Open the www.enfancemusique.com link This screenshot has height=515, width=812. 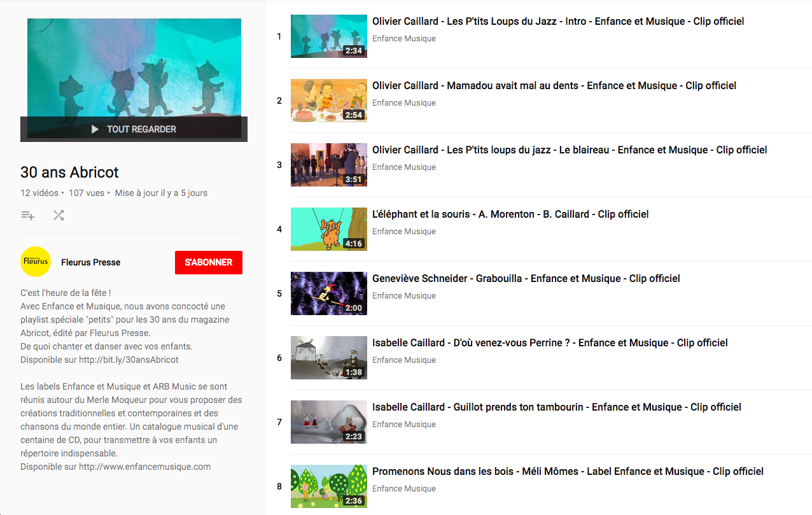(144, 467)
